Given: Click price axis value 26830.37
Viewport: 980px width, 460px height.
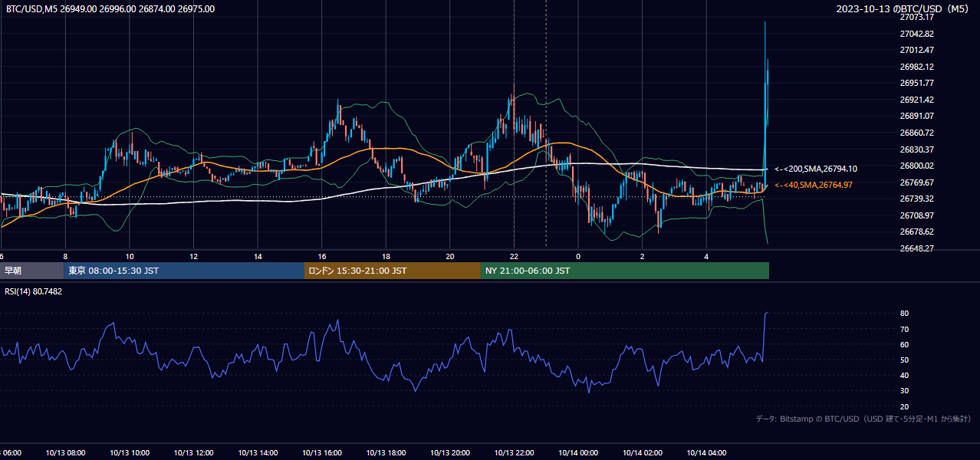Looking at the screenshot, I should point(916,149).
